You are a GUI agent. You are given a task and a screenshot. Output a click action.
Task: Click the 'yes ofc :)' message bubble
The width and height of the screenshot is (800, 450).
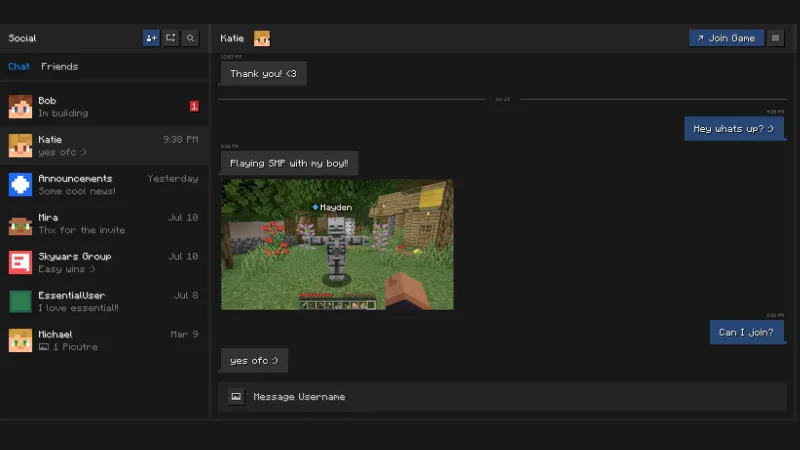coord(254,360)
